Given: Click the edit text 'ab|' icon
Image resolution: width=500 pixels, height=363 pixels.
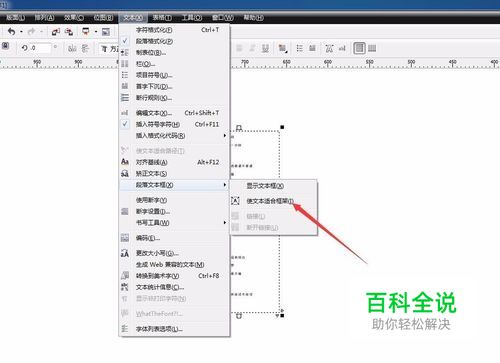Looking at the screenshot, I should (342, 49).
